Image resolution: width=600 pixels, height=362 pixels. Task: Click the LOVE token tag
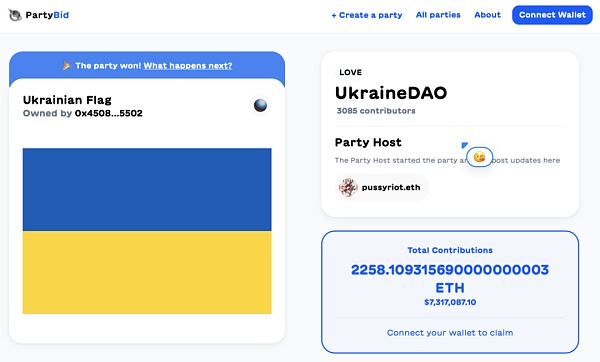pyautogui.click(x=351, y=72)
